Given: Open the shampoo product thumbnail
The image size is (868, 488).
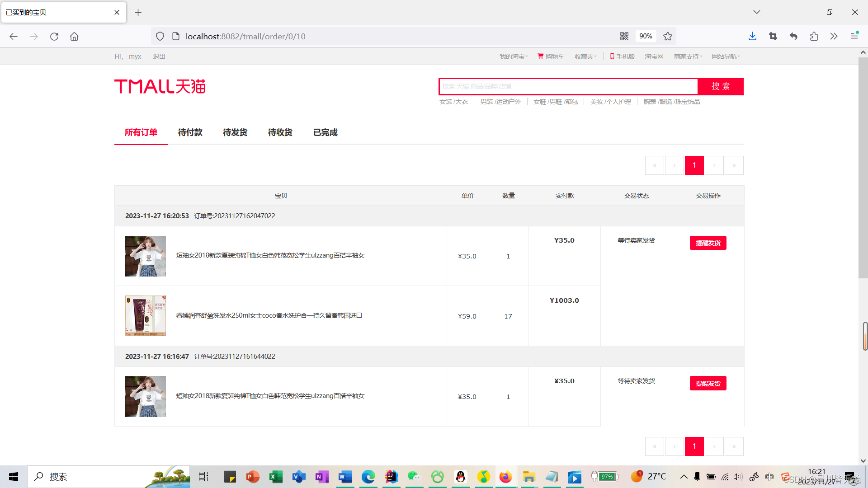Looking at the screenshot, I should 146,316.
